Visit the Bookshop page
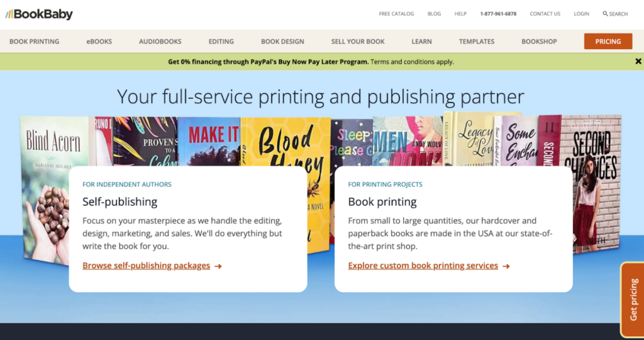This screenshot has width=644, height=340. point(539,42)
